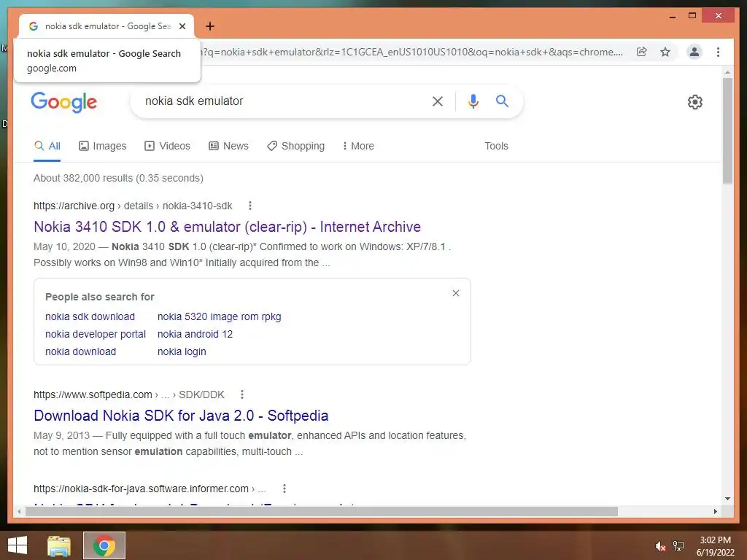Screen dimensions: 747x560
Task: Open a new browser tab
Action: pos(209,26)
